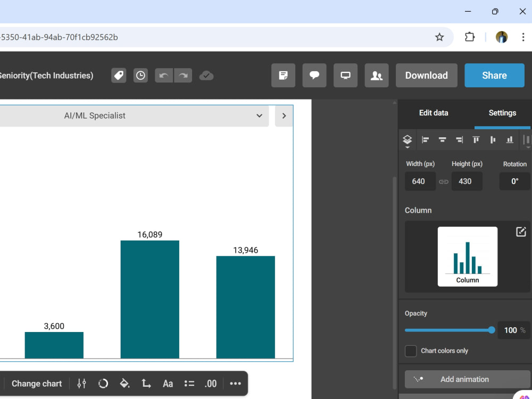Open .00 number format options
The width and height of the screenshot is (532, 399).
point(210,384)
